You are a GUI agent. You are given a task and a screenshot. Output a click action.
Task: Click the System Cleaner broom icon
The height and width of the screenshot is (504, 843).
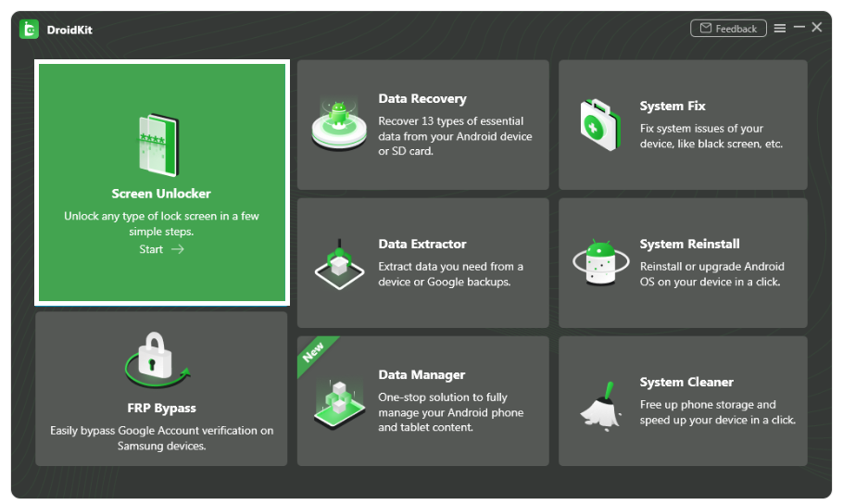pos(601,407)
